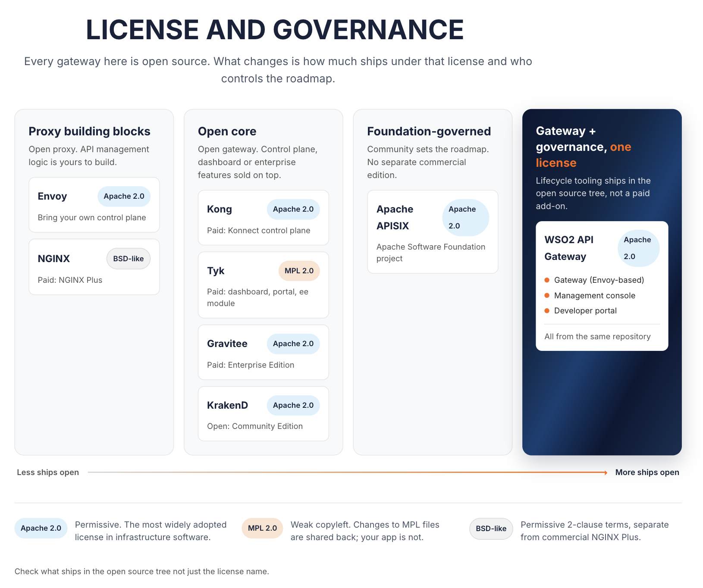Click the Kong card's Apache 2.0 badge
The height and width of the screenshot is (588, 703).
(x=293, y=210)
